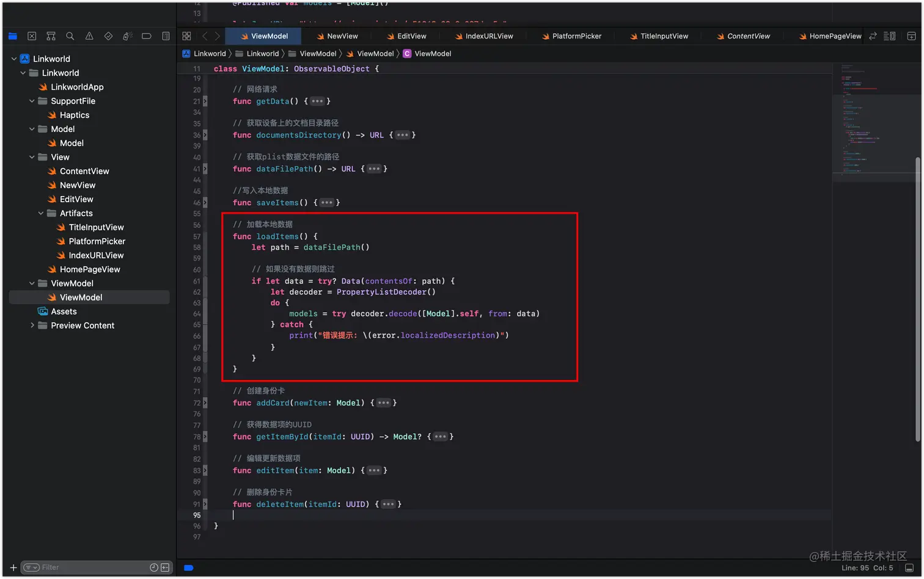Switch to the PlatformPicker tab
This screenshot has width=924, height=579.
pos(571,36)
